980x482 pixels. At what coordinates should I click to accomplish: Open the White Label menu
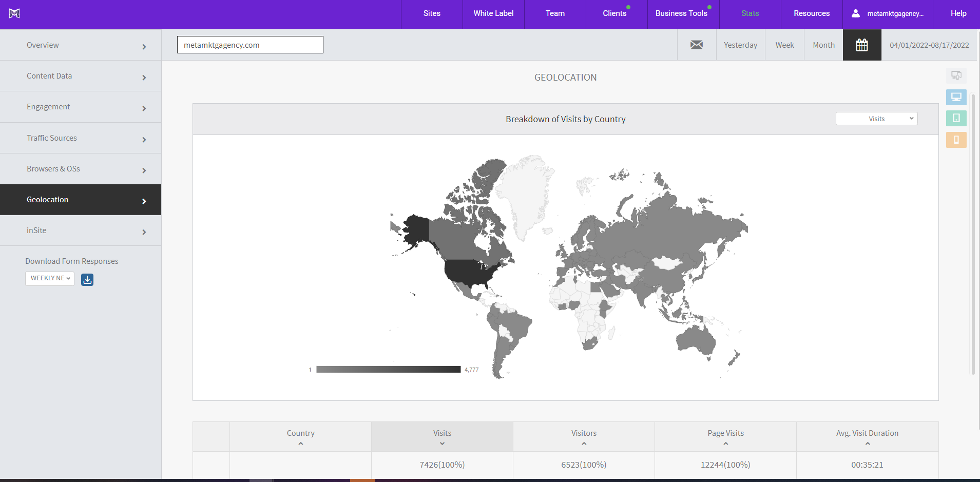point(493,13)
